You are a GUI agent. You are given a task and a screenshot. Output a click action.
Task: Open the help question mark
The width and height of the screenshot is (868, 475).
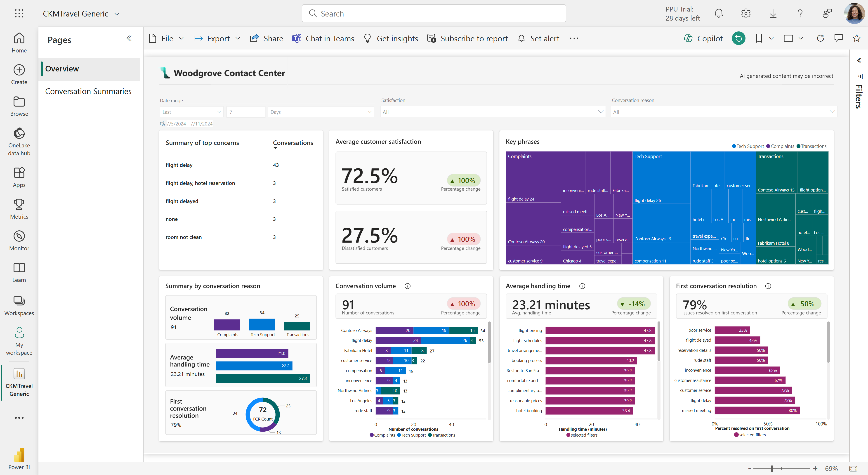[x=800, y=14]
